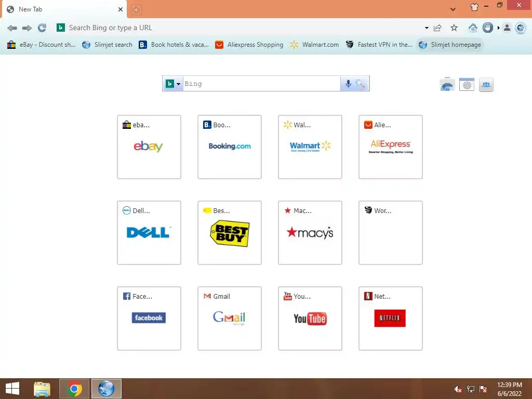Open the Best Buy speed dial tile
This screenshot has width=532, height=399.
tap(230, 233)
